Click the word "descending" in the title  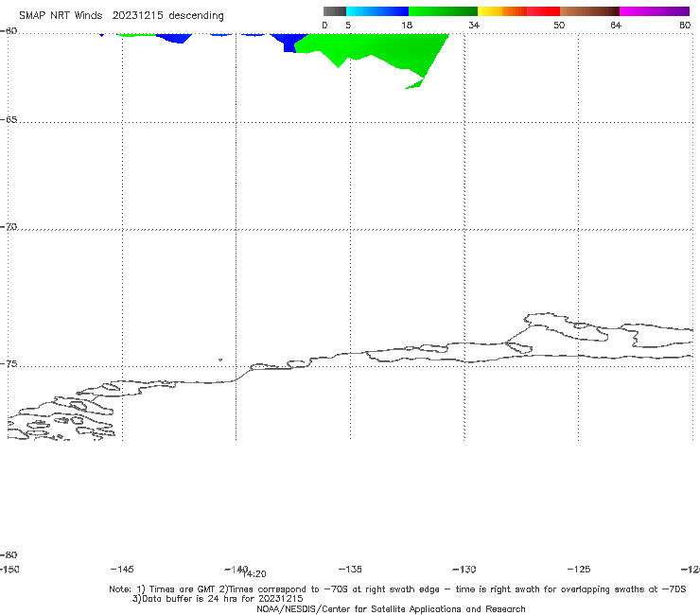pyautogui.click(x=197, y=16)
